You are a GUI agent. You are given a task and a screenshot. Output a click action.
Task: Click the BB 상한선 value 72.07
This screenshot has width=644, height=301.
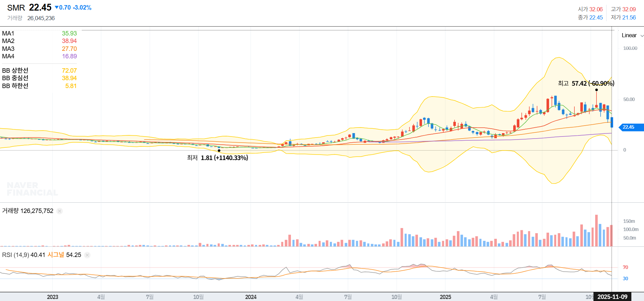pos(69,71)
